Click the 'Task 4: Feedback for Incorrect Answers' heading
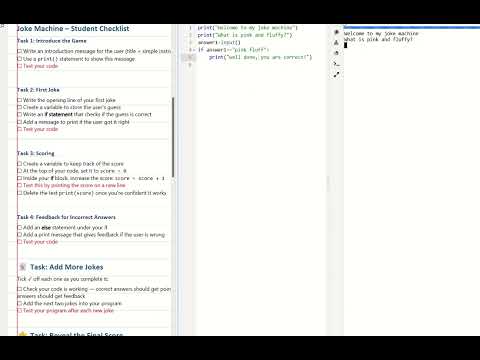This screenshot has width=480, height=360. (66, 217)
